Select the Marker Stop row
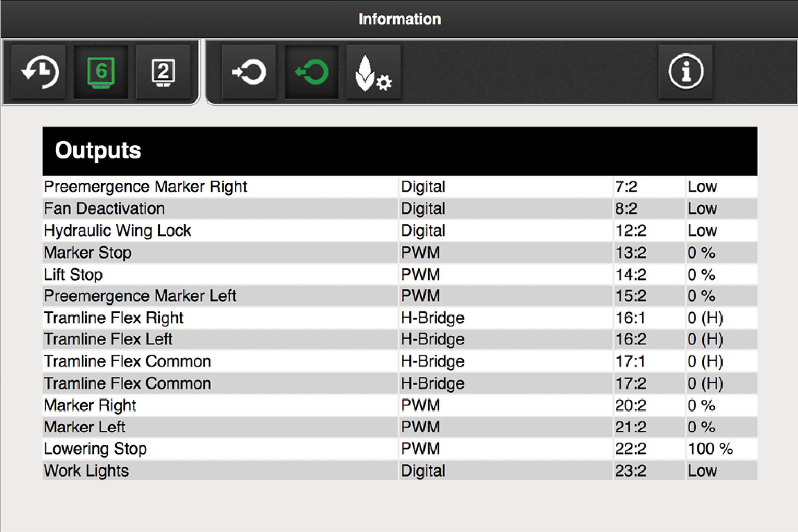Screen dimensions: 798x532 (x=88, y=253)
